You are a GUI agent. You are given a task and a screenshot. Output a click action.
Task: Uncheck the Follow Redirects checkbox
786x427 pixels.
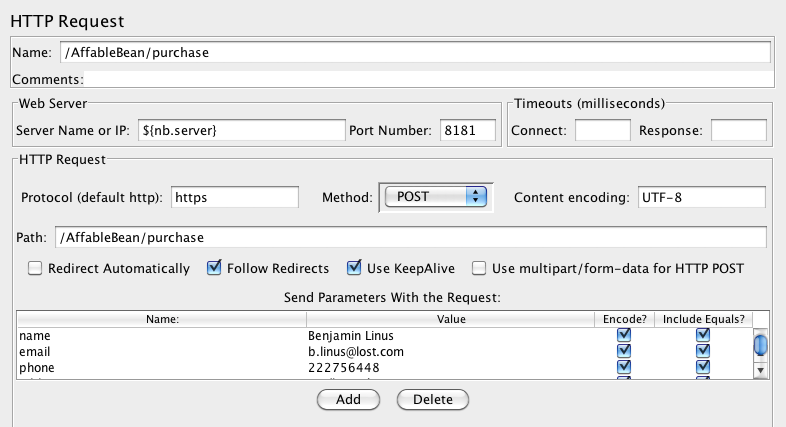coord(214,268)
